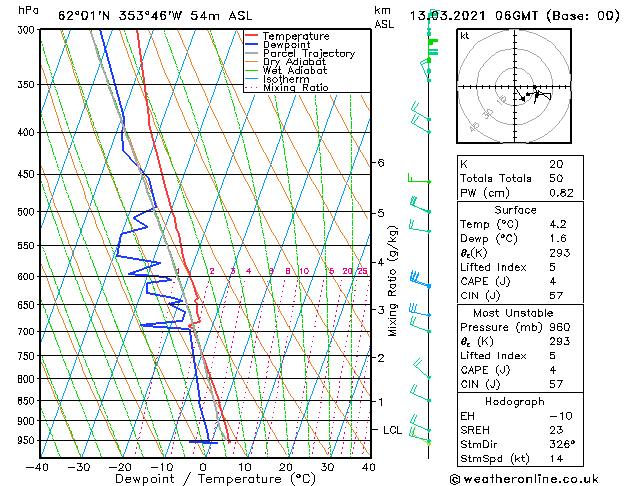The image size is (629, 486).
Task: Click the grey Parcel Trajectory legend swatch
Action: [252, 53]
